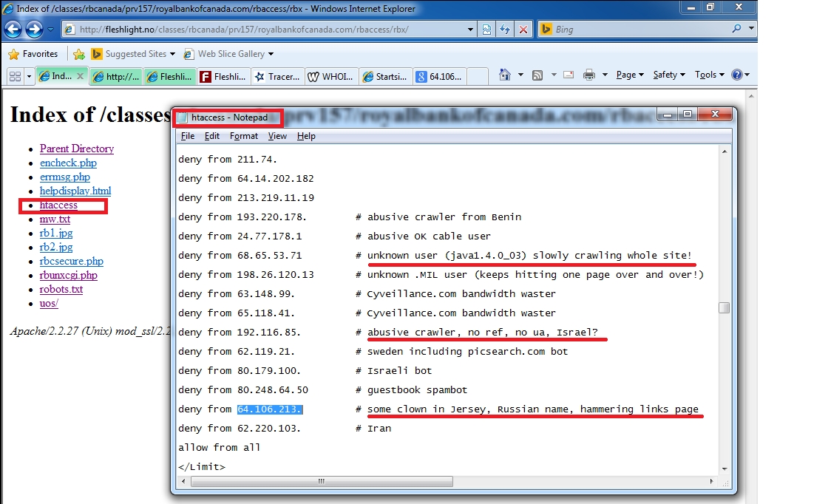Click the Add to Favorites Bar star icon
This screenshot has height=504, width=828.
tap(78, 54)
